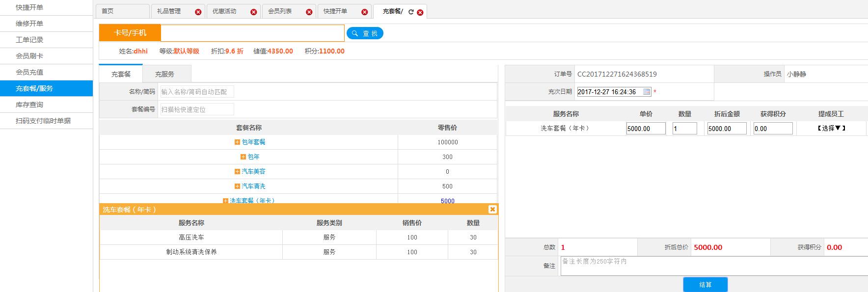Open 会员充值 in the sidebar
This screenshot has width=868, height=292.
point(29,72)
